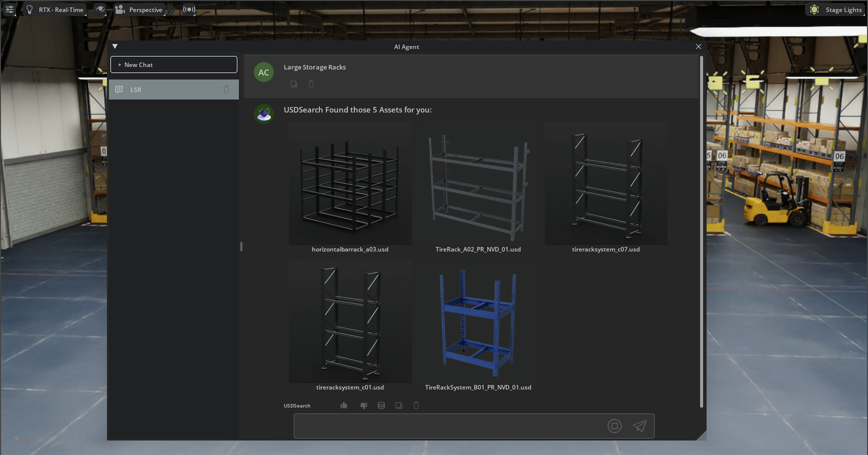This screenshot has width=868, height=455.
Task: Click the tireracksystem_c01.usd filename
Action: 350,387
